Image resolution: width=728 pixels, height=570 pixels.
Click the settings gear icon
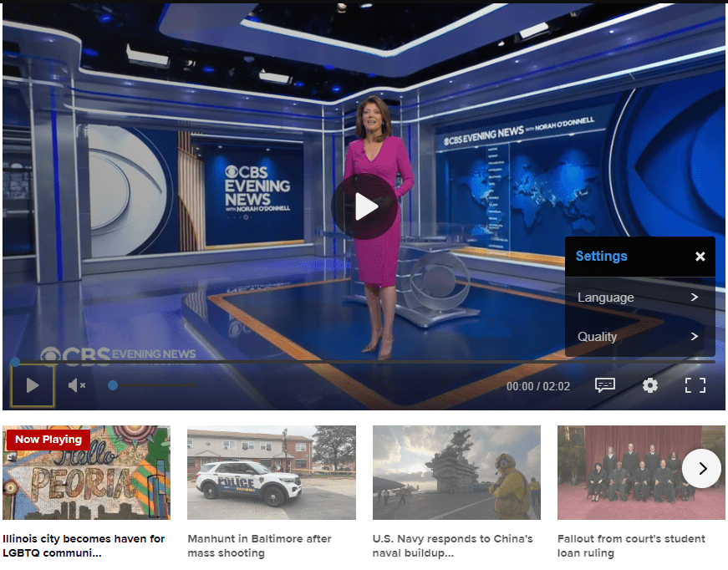[650, 385]
